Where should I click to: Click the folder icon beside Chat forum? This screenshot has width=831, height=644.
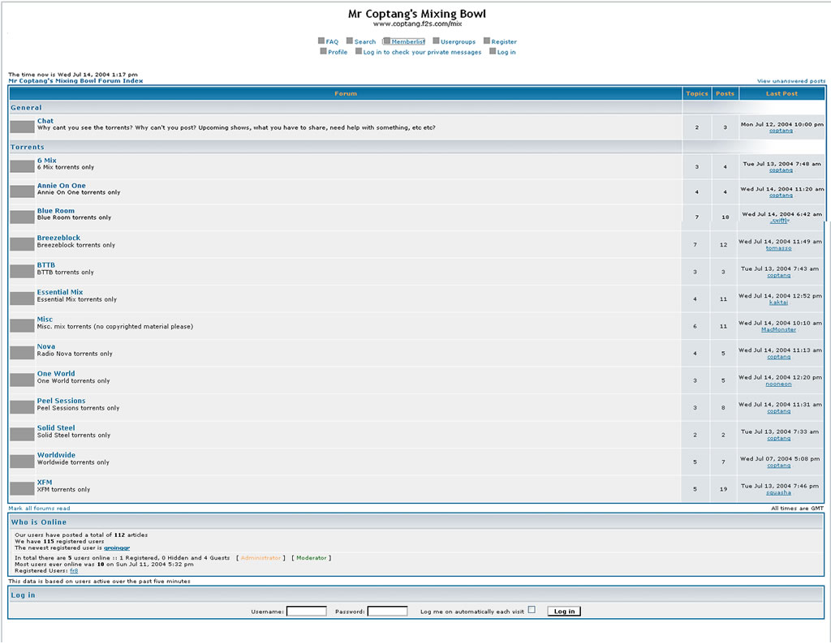click(x=22, y=127)
